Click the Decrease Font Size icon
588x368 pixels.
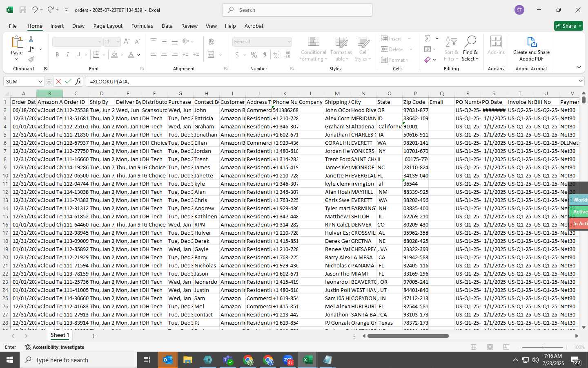tap(137, 42)
